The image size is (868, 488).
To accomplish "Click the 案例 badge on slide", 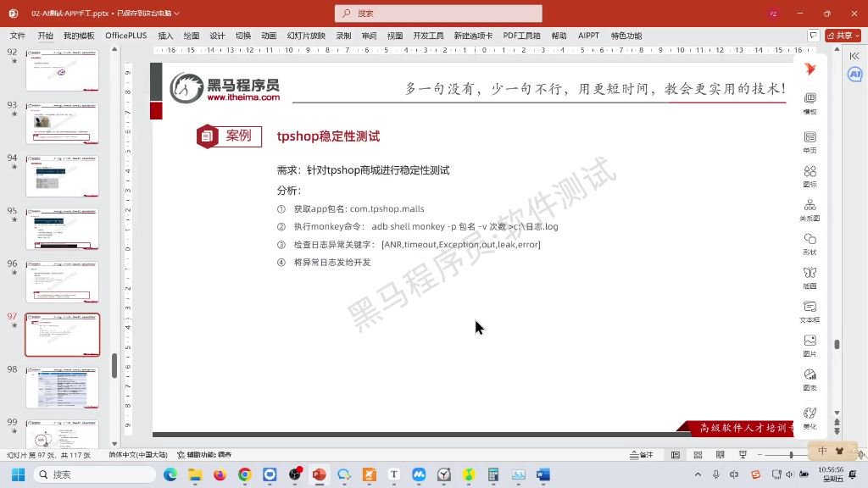I will (229, 136).
